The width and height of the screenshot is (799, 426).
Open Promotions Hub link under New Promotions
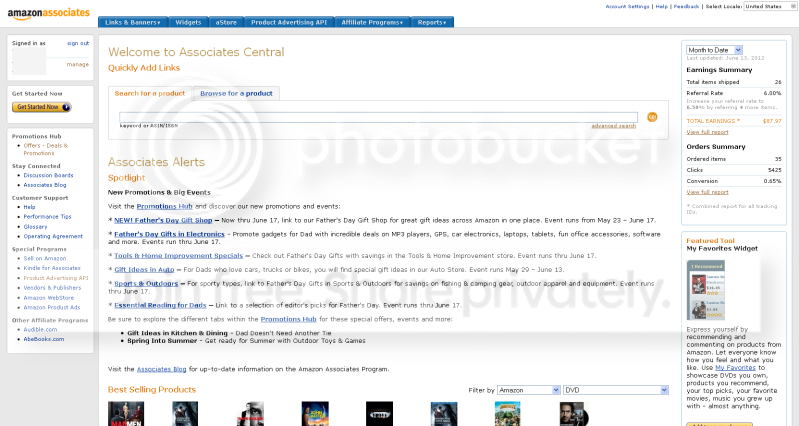pos(165,206)
